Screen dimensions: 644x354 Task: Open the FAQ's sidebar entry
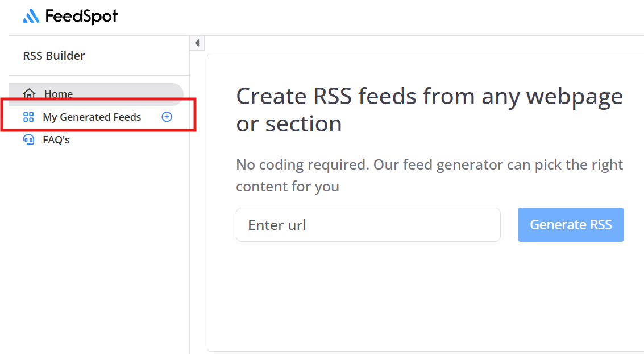click(x=56, y=139)
